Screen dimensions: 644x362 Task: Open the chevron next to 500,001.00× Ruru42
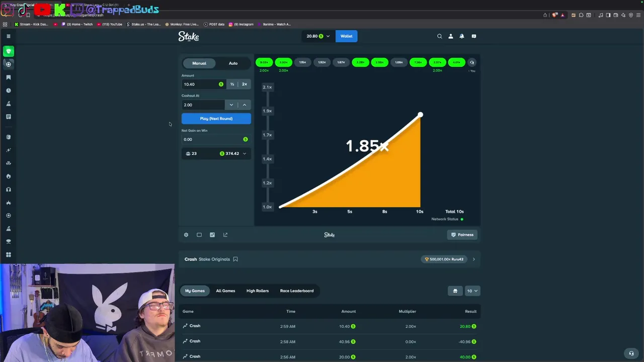pyautogui.click(x=473, y=259)
